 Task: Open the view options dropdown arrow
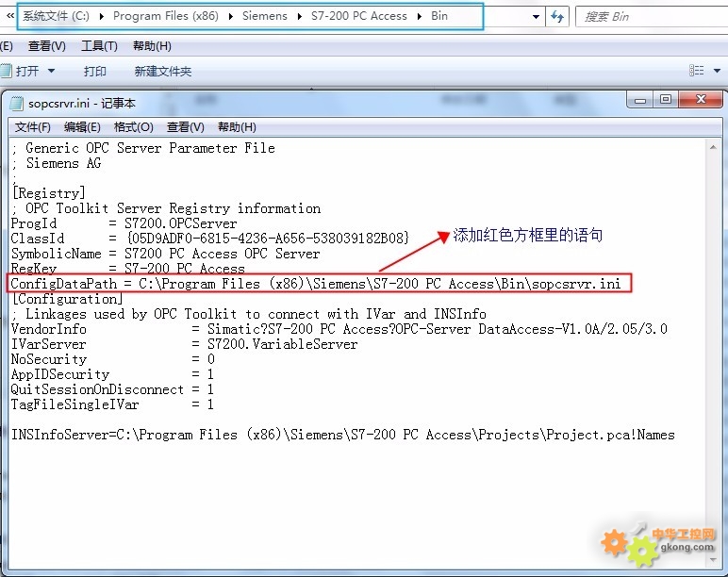pos(717,71)
